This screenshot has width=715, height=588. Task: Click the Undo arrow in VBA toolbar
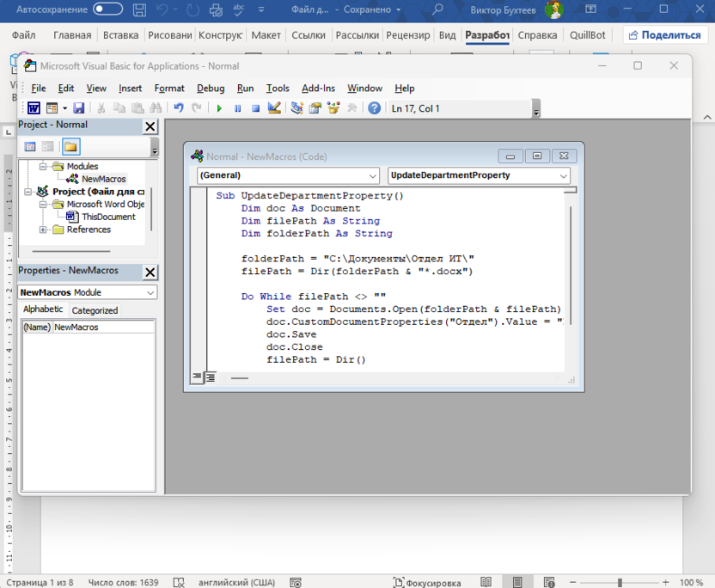tap(178, 108)
